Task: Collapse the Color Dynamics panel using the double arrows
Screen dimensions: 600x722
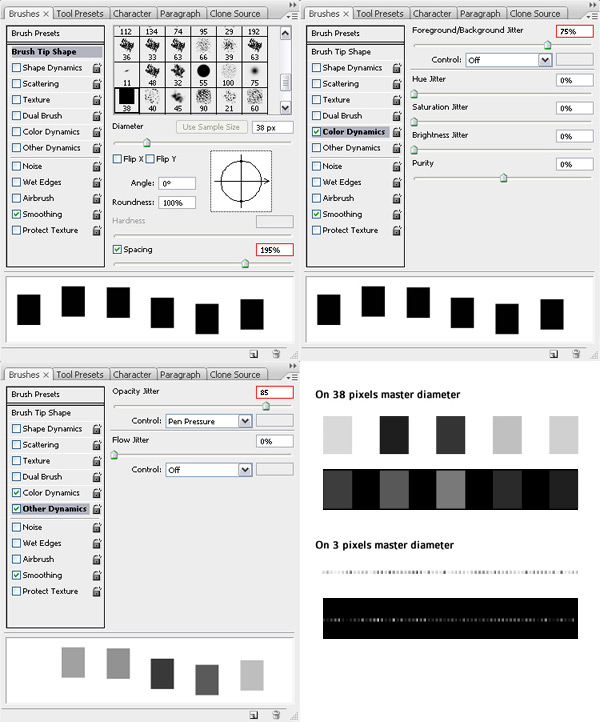Action: pos(593,5)
